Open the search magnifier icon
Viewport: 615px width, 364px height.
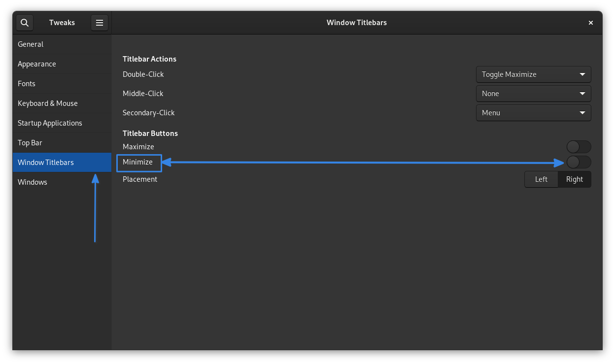pyautogui.click(x=25, y=23)
